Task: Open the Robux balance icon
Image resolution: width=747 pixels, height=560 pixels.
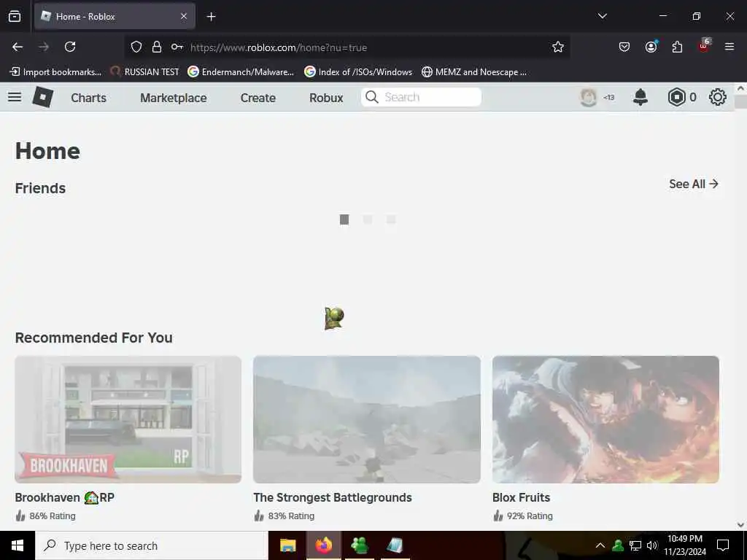Action: (x=676, y=97)
